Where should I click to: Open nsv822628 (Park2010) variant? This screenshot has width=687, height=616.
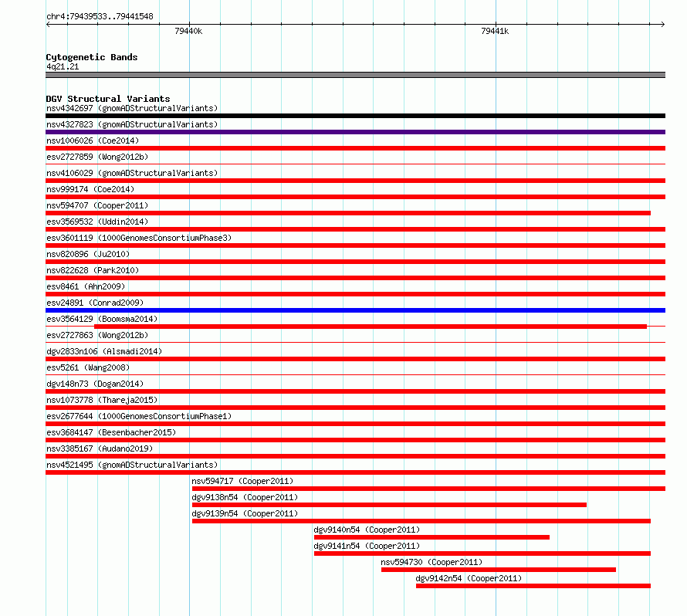(x=93, y=270)
